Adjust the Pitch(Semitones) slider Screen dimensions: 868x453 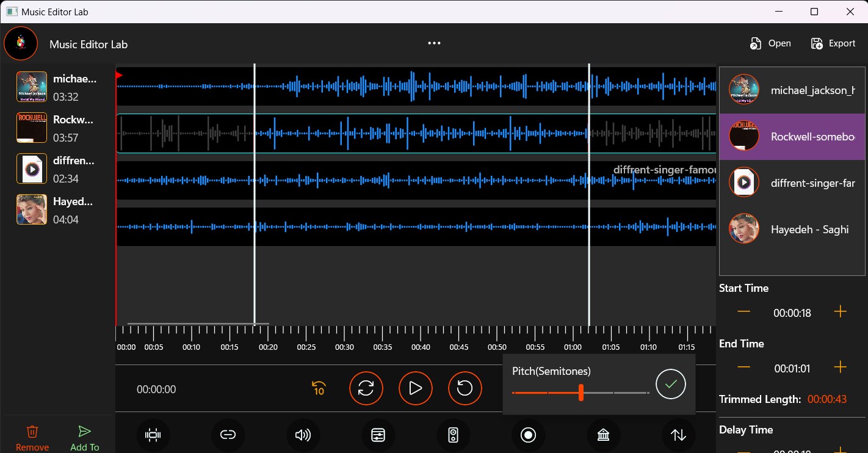(580, 394)
